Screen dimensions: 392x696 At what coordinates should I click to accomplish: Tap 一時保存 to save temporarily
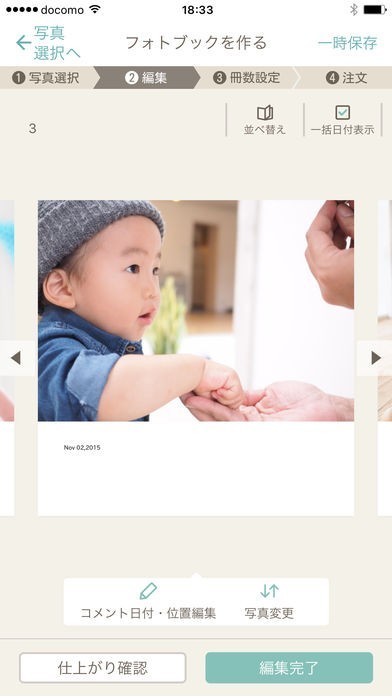click(x=347, y=43)
